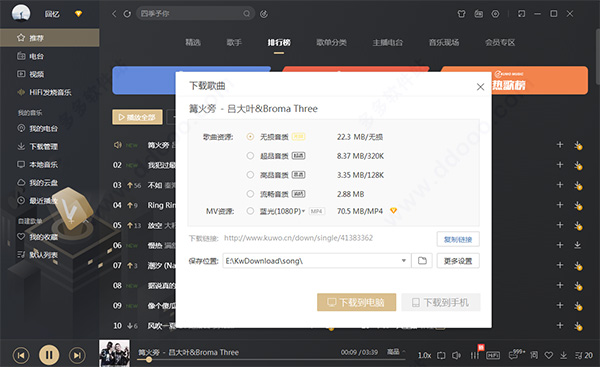600x367 pixels.
Task: Click the gold VIP diamond beside the username
Action: pos(78,14)
